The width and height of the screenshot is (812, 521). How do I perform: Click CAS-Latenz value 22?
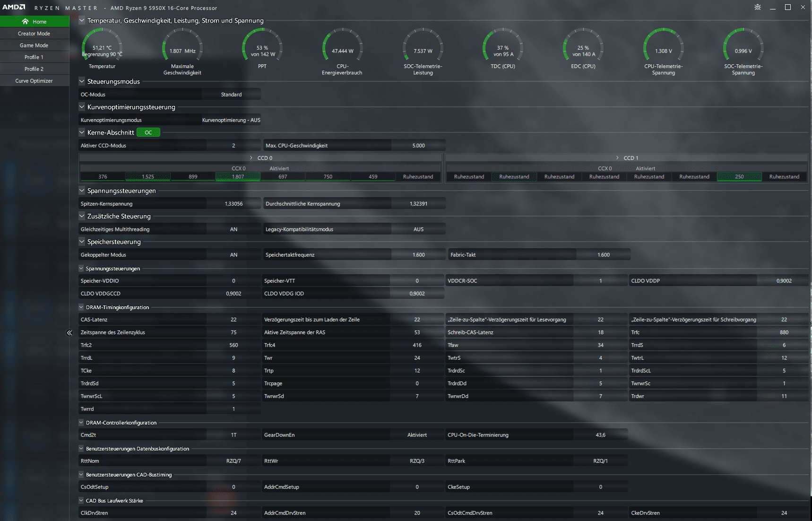point(234,320)
